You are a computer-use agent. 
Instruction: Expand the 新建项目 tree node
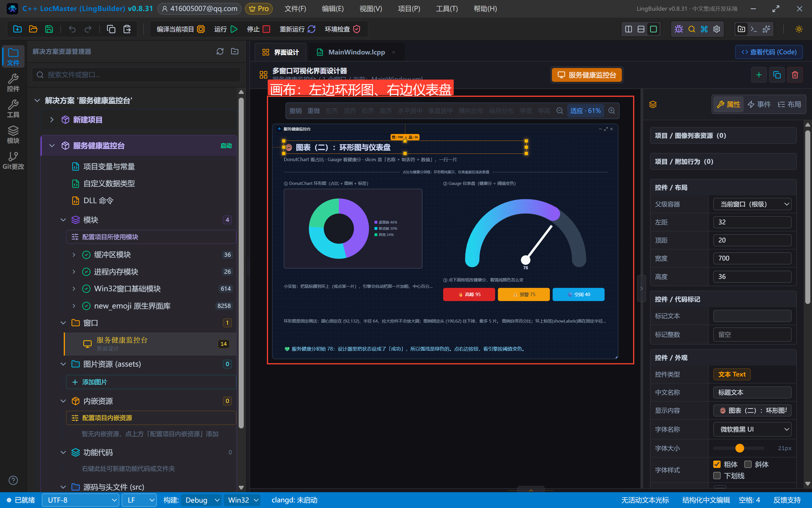[x=52, y=120]
